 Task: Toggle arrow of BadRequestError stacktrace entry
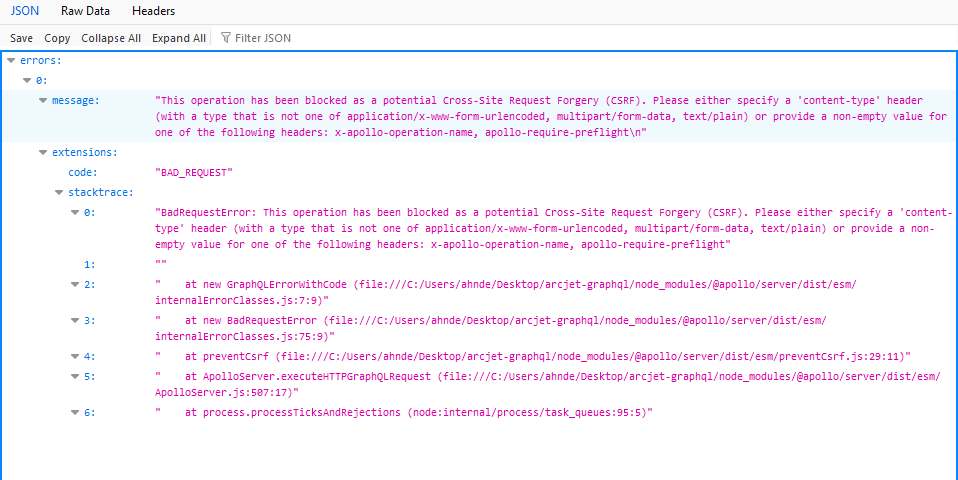tap(75, 213)
